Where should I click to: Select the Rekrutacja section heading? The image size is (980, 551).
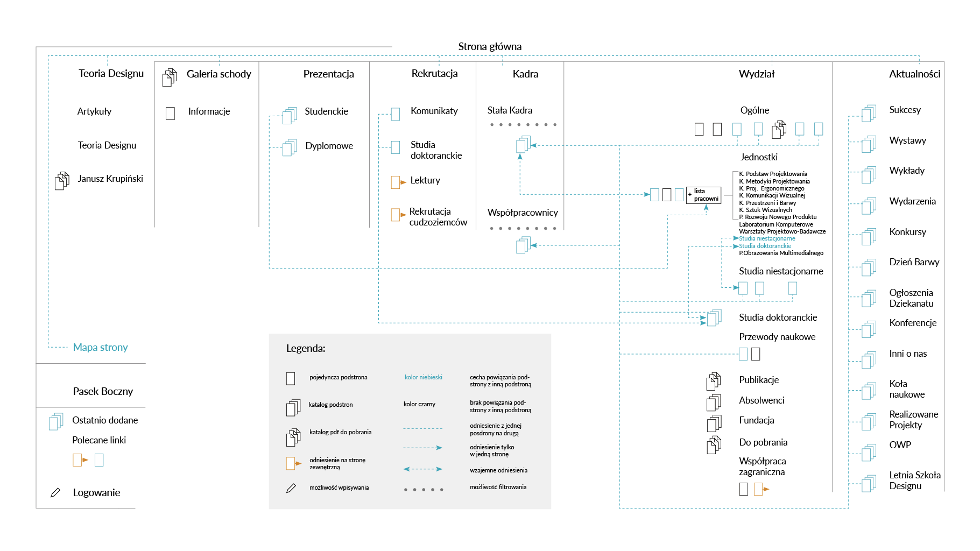pos(434,73)
